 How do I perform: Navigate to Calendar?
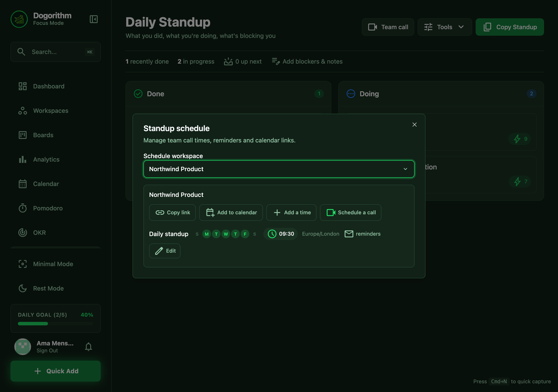tap(56, 184)
